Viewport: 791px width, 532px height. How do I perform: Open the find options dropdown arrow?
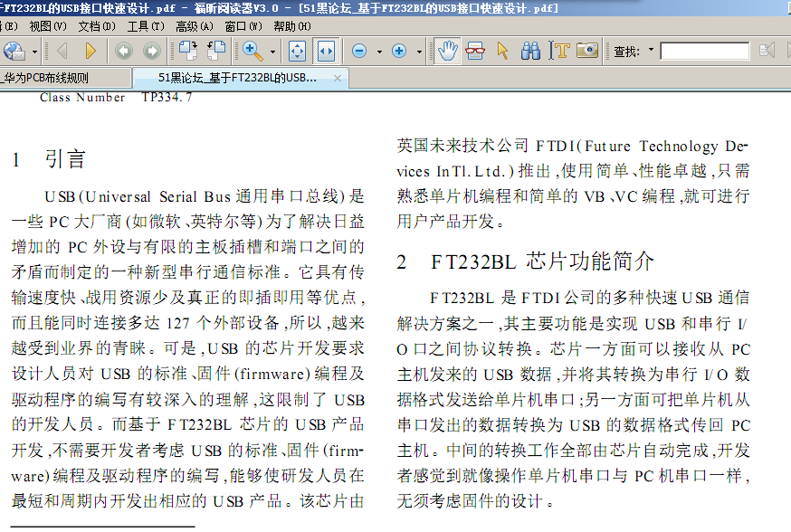click(651, 50)
